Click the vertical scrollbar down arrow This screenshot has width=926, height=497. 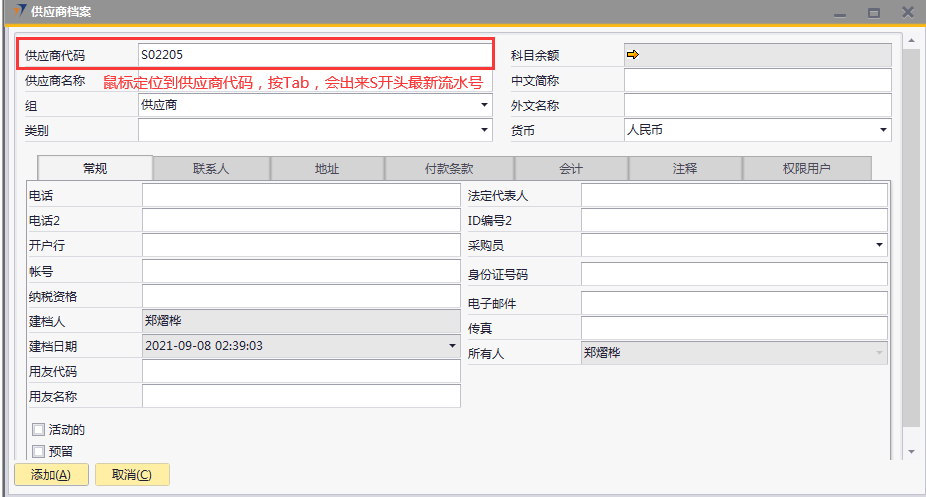(x=910, y=452)
